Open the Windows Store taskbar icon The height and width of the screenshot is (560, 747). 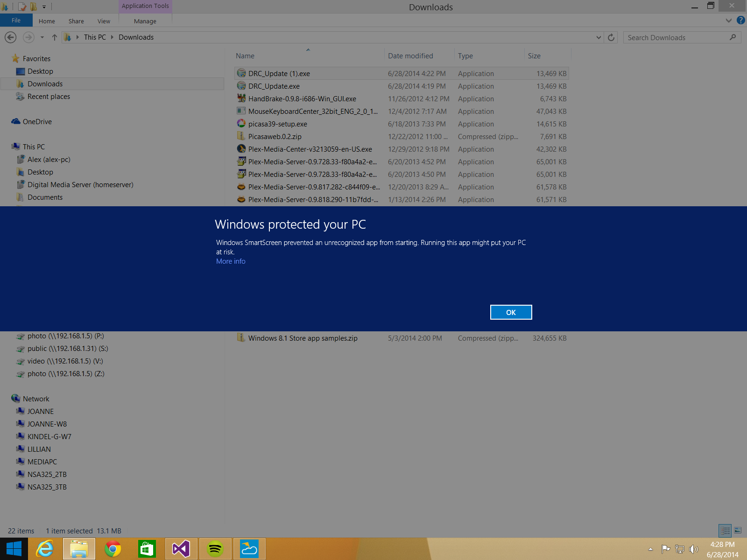point(147,549)
